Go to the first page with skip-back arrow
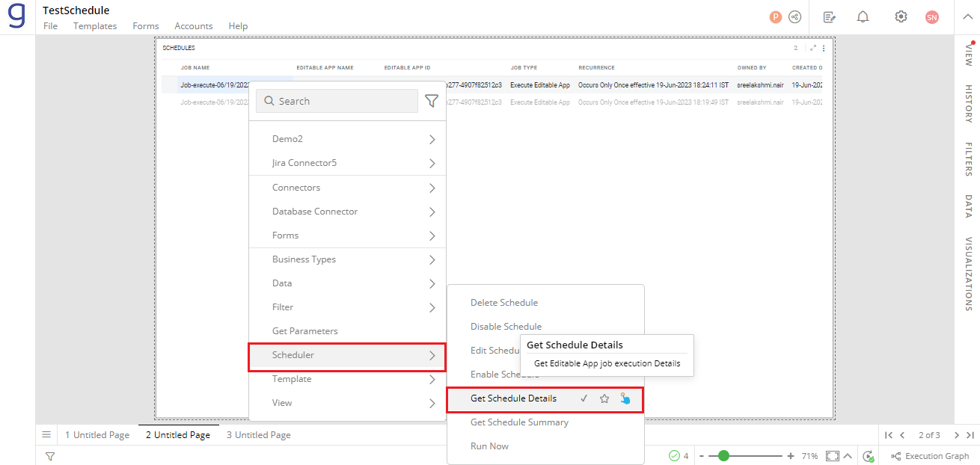980x465 pixels. click(889, 435)
